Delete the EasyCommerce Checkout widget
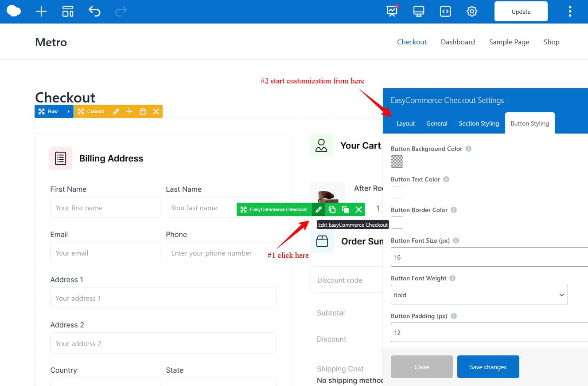The width and height of the screenshot is (588, 386). (x=359, y=209)
